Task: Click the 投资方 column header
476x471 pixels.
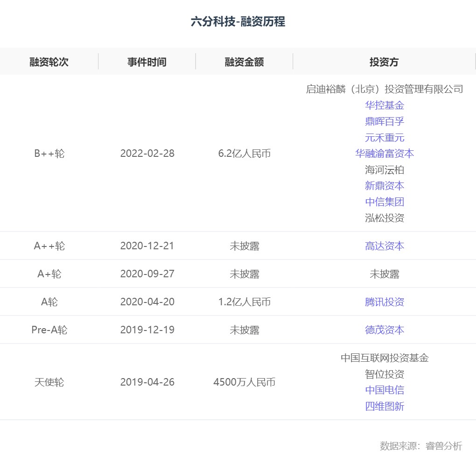Action: (384, 62)
